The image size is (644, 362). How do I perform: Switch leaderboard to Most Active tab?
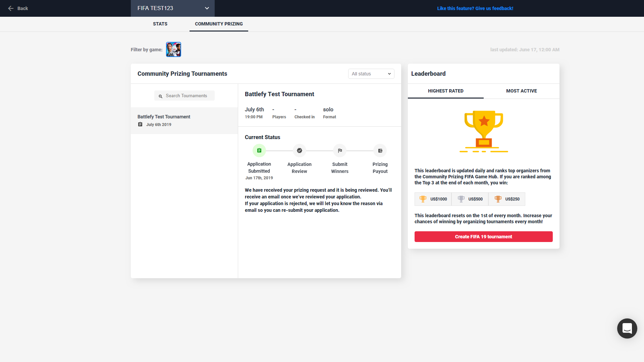point(521,91)
